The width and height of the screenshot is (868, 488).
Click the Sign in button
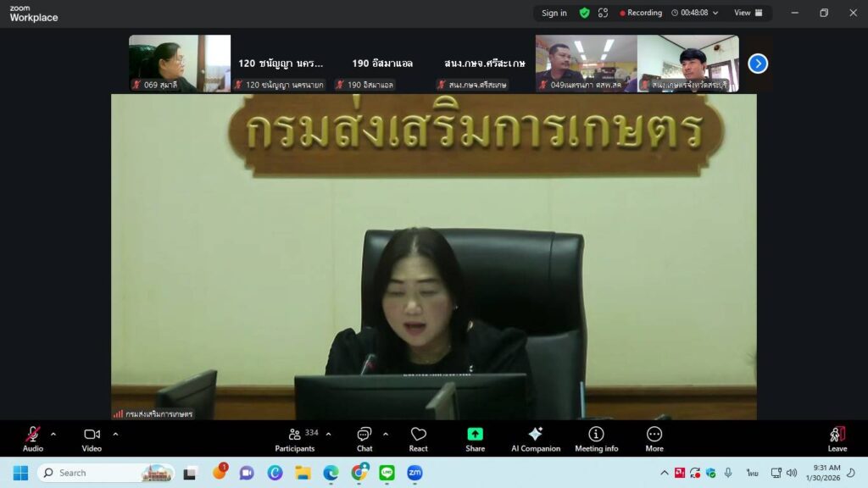(554, 13)
